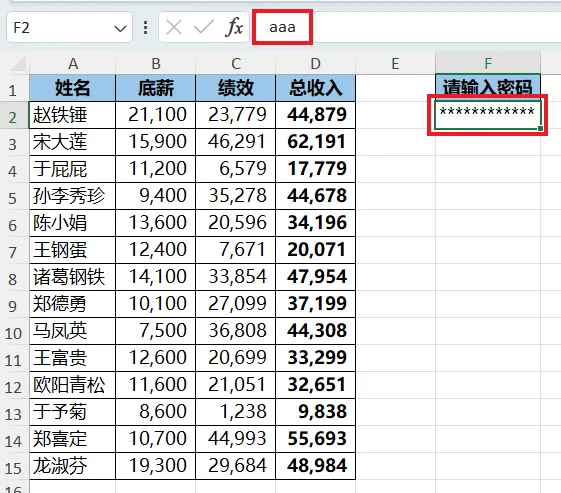Click the formula bar text aaa
Screen dimensions: 561x493
[282, 27]
